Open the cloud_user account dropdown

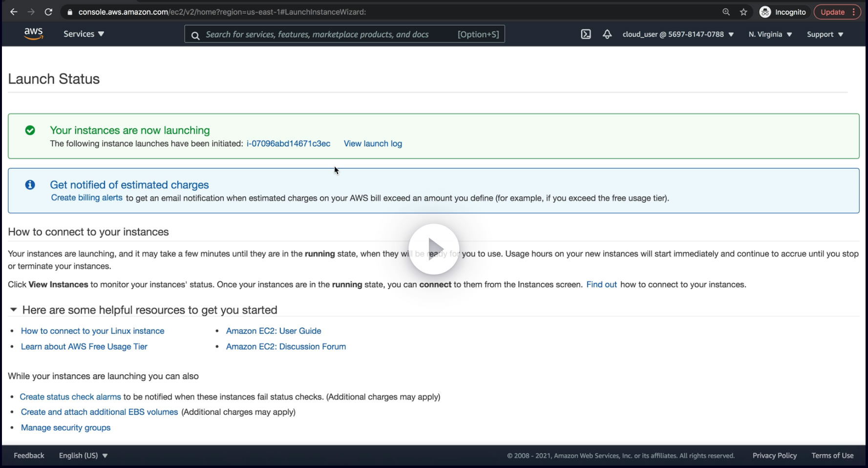(x=678, y=34)
